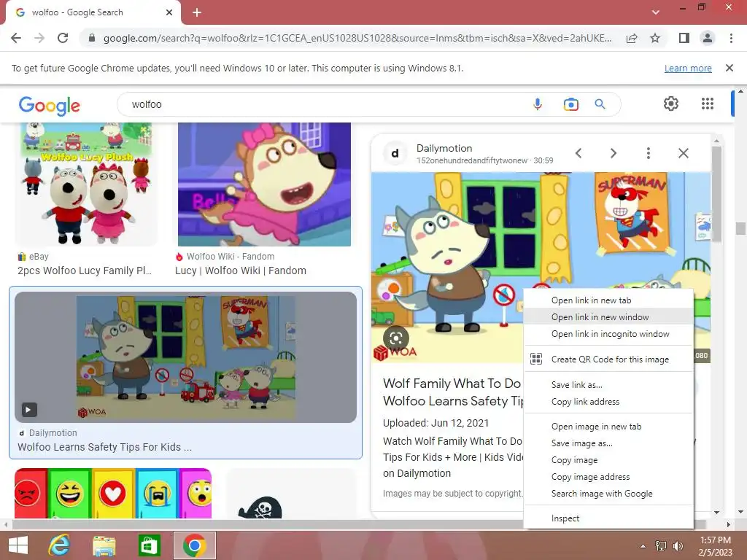Open preview panel more options dots

click(x=649, y=153)
